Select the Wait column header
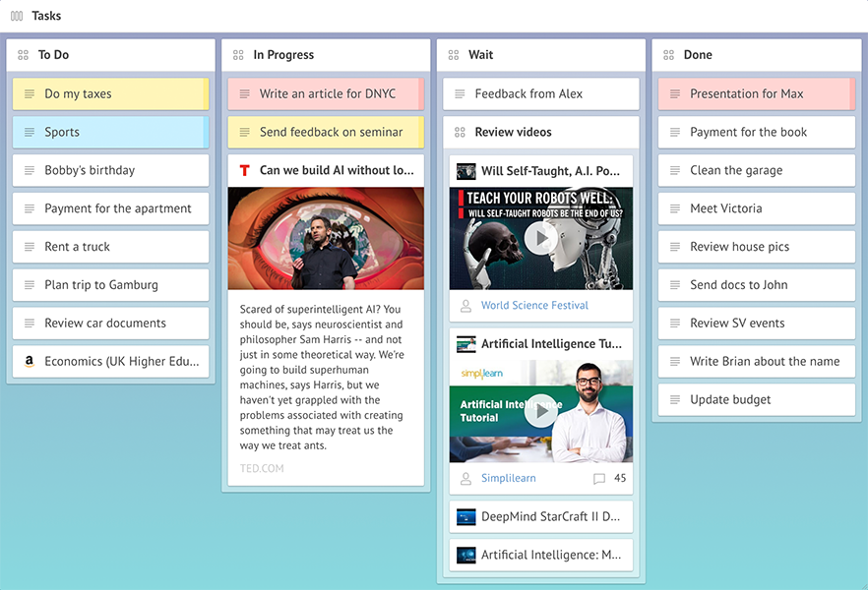The width and height of the screenshot is (868, 590). pyautogui.click(x=541, y=55)
